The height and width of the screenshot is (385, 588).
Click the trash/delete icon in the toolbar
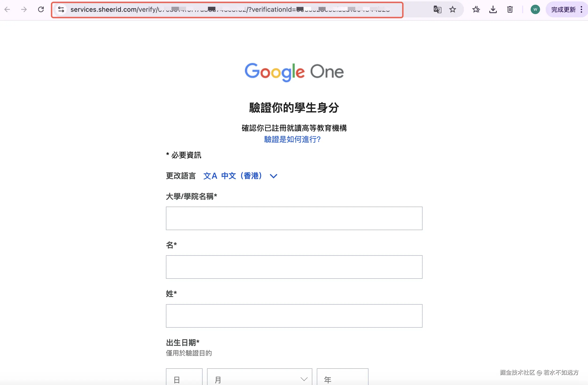pyautogui.click(x=510, y=9)
